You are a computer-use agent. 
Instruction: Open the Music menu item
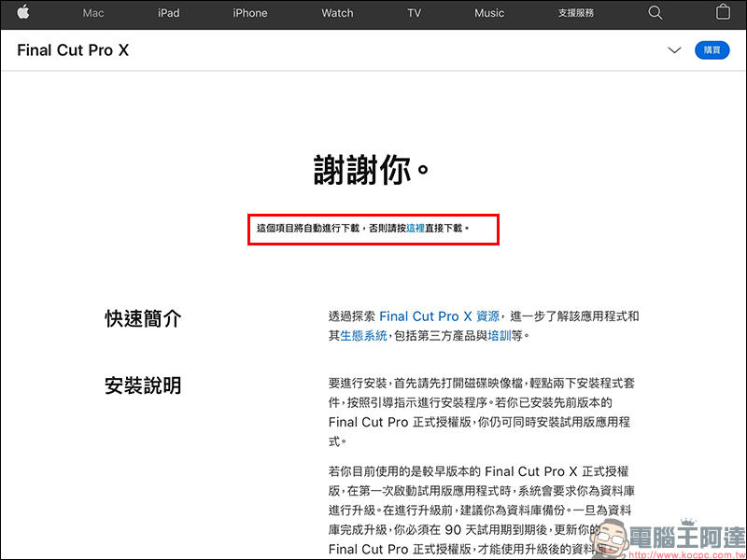[489, 13]
